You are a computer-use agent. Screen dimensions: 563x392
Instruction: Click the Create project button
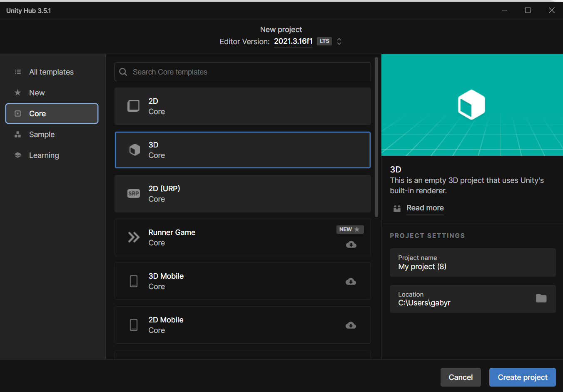pos(523,377)
